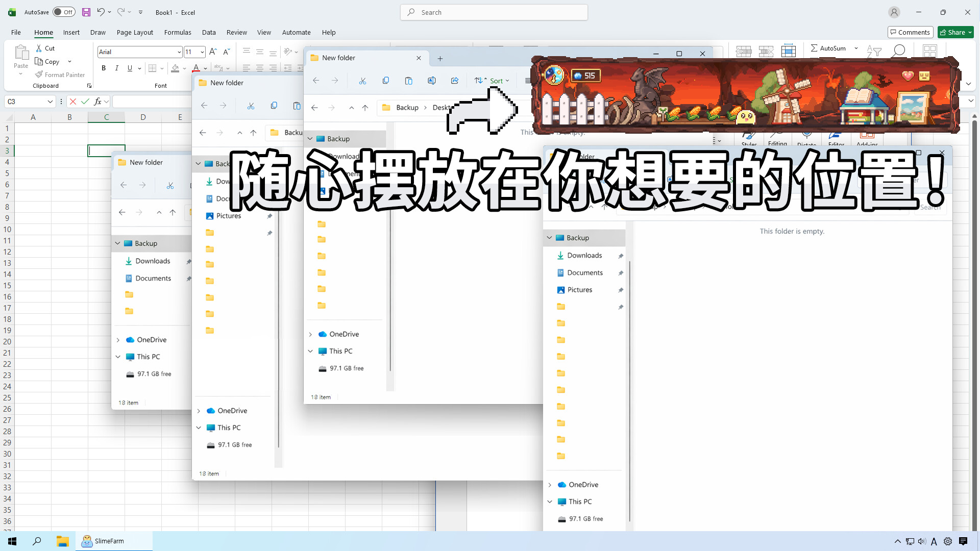Switch to the Page Layout tab
This screenshot has width=980, height=551.
click(135, 32)
